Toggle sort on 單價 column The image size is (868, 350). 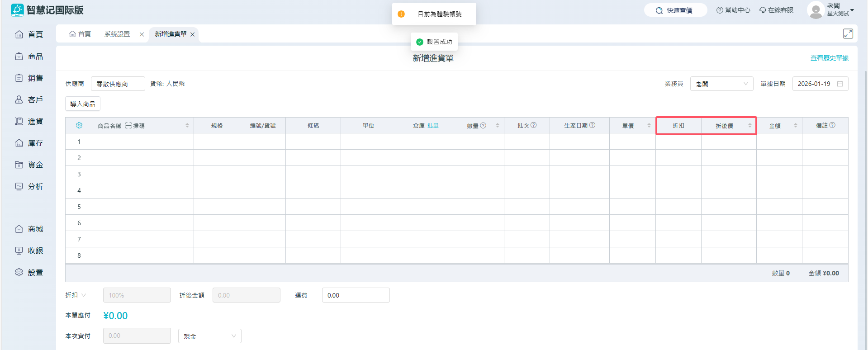[649, 125]
